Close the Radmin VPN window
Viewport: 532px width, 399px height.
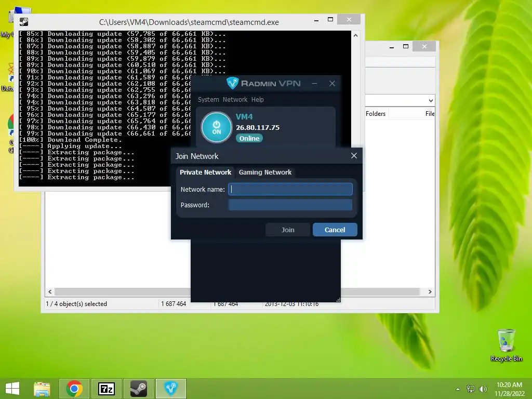[x=332, y=84]
